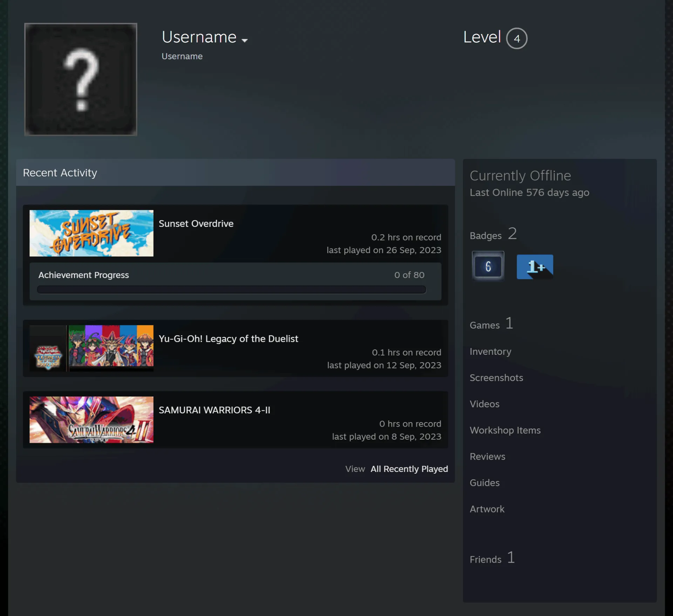
Task: Click the smaller Username subtitle text
Action: [x=182, y=56]
